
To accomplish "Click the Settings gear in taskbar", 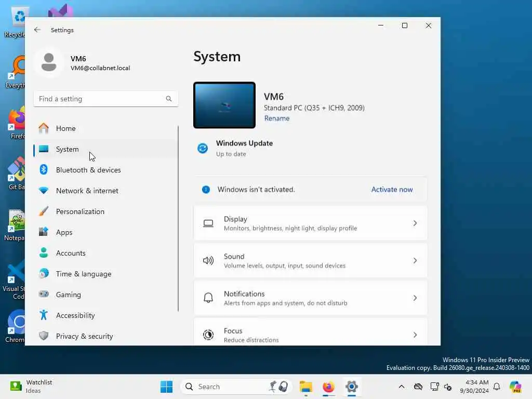I will pos(352,387).
